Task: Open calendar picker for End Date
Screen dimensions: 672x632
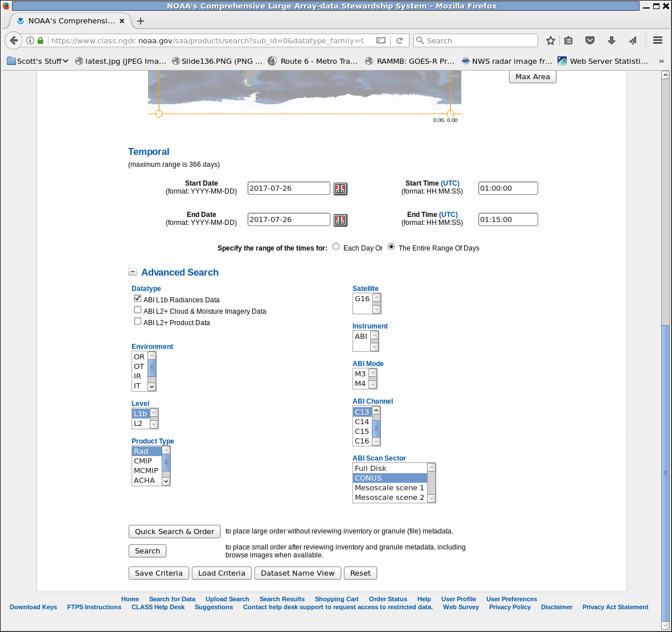Action: [x=341, y=220]
